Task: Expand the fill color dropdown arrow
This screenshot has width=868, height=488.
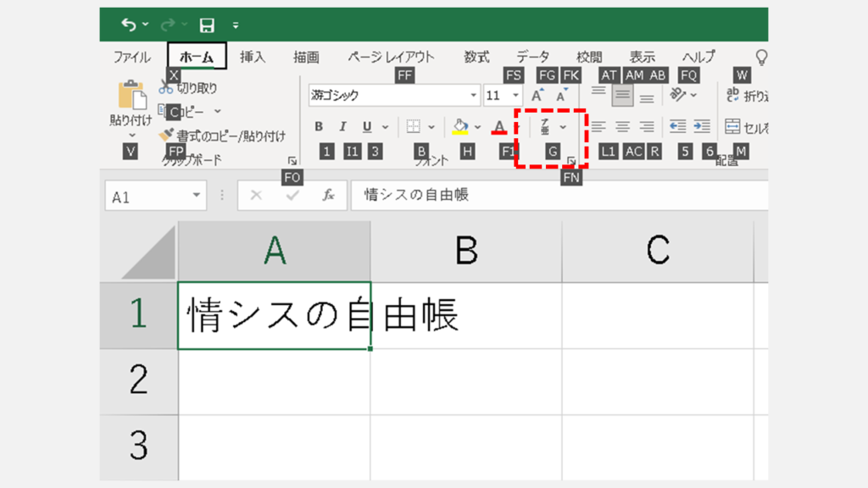Action: [x=477, y=127]
